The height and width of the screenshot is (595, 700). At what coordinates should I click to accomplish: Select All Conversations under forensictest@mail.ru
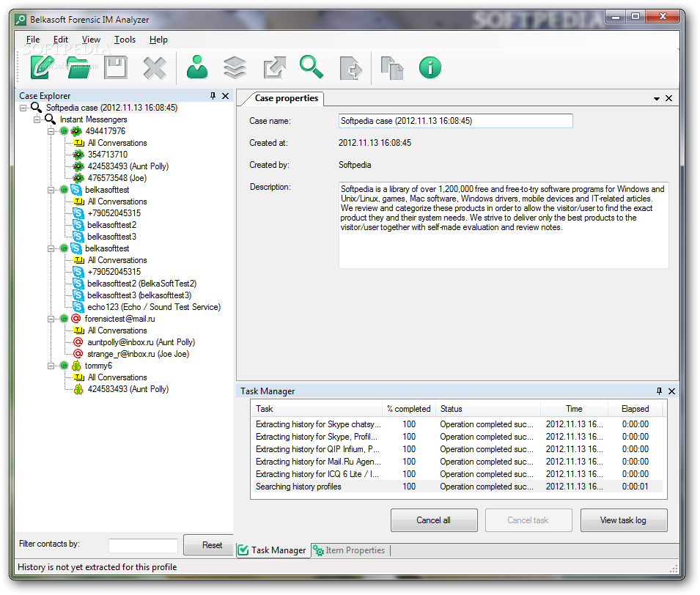click(x=117, y=330)
